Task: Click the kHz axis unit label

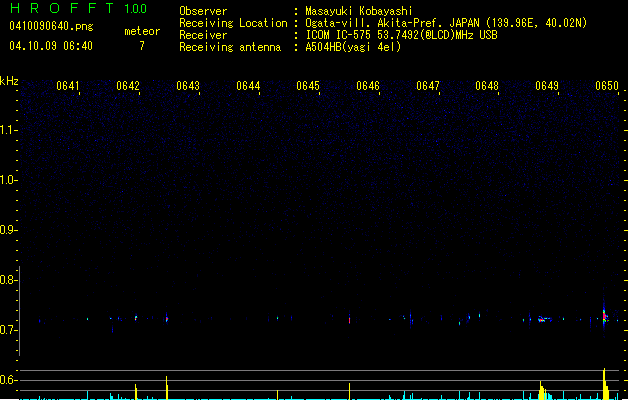Action: pos(9,81)
